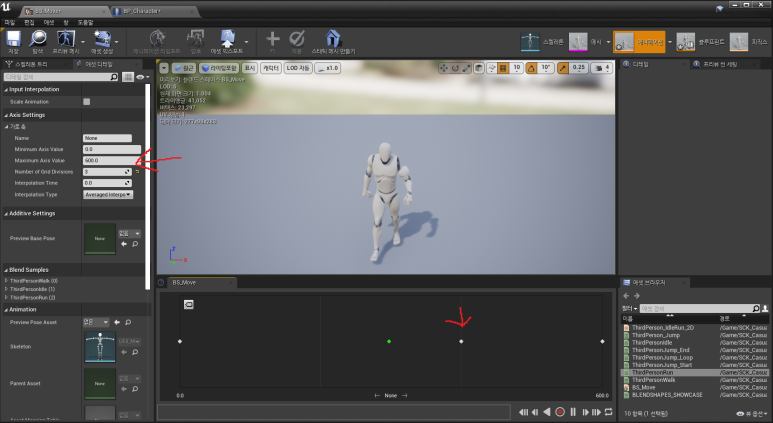Viewport: 773px width, 423px height.
Task: Select the scale gizmo in viewport toolbar
Action: pos(466,68)
